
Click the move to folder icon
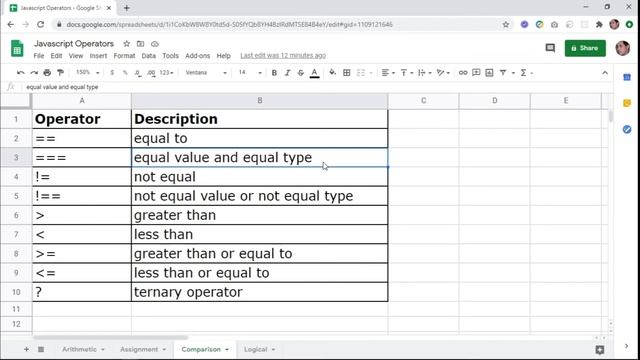140,44
